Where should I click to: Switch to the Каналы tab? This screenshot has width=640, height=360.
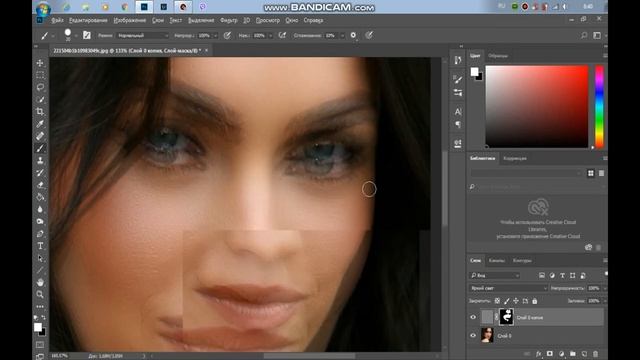click(x=497, y=260)
